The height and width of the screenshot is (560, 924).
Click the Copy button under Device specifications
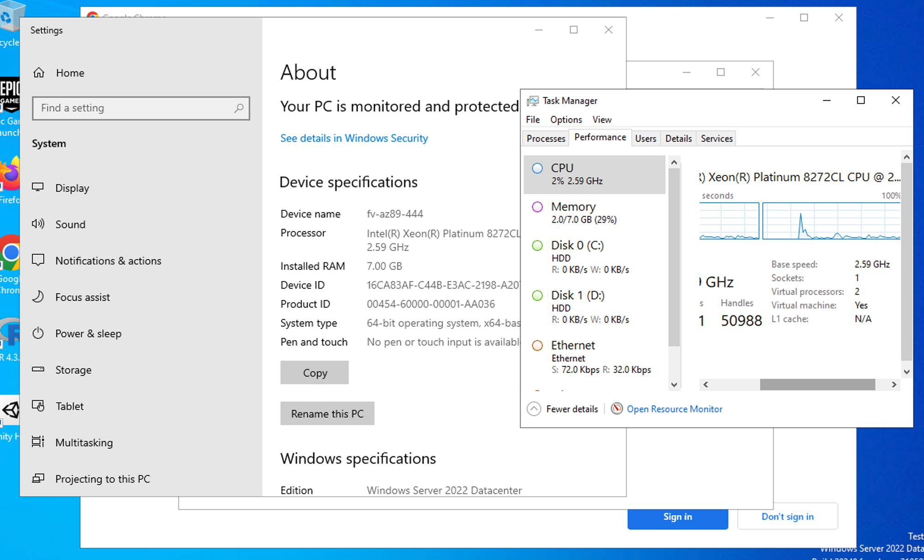point(315,372)
